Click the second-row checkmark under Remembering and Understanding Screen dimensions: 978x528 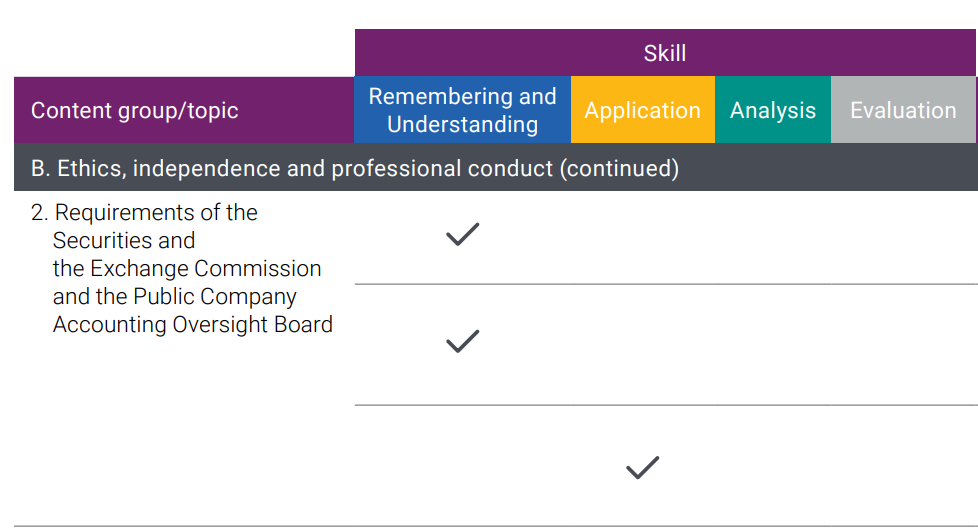click(463, 341)
